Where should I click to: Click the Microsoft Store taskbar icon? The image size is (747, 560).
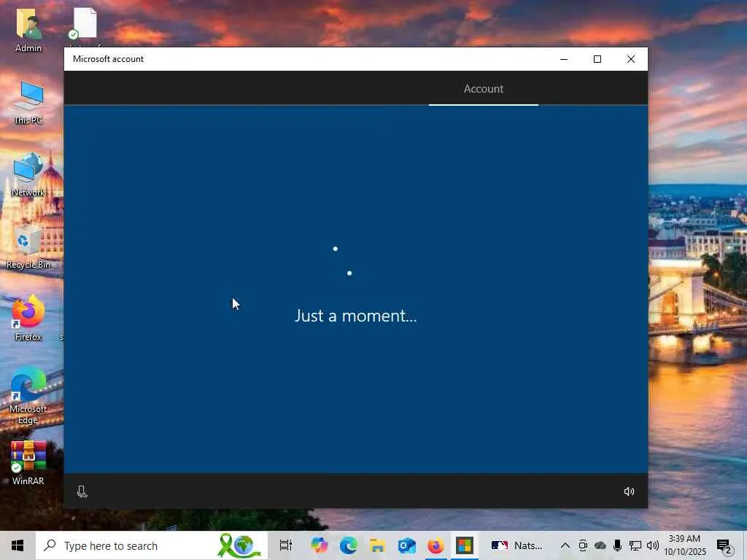tap(465, 545)
